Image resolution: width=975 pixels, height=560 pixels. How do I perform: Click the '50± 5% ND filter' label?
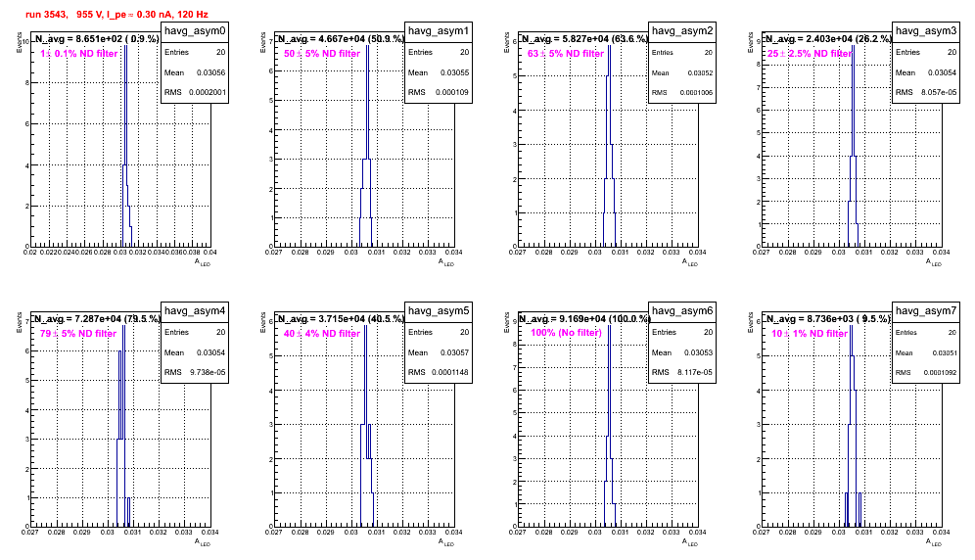pyautogui.click(x=322, y=54)
